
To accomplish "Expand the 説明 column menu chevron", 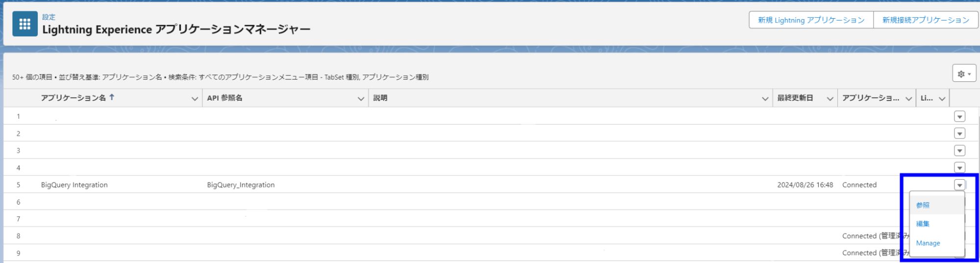I will tap(765, 99).
